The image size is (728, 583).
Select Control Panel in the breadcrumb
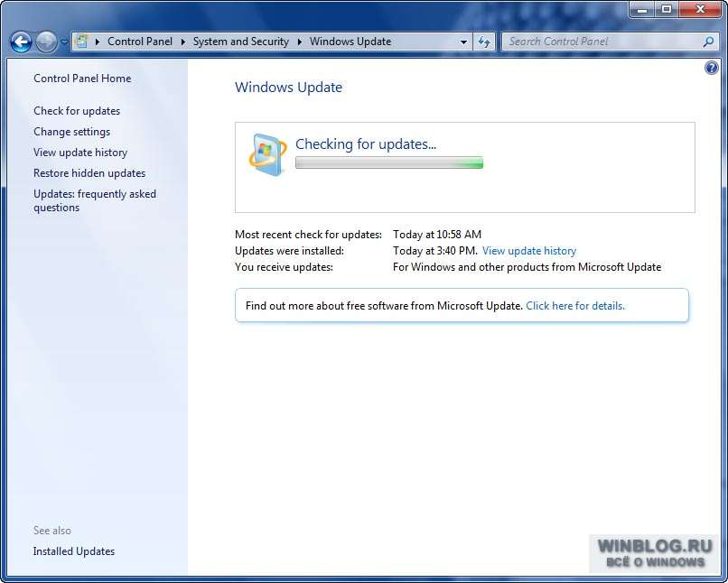point(140,42)
